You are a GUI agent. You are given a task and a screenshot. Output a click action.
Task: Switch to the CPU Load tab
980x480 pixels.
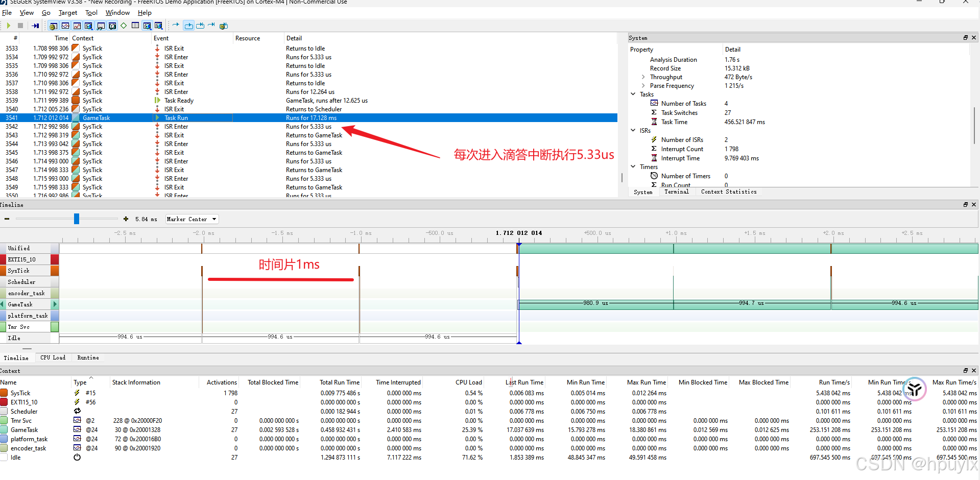point(53,357)
